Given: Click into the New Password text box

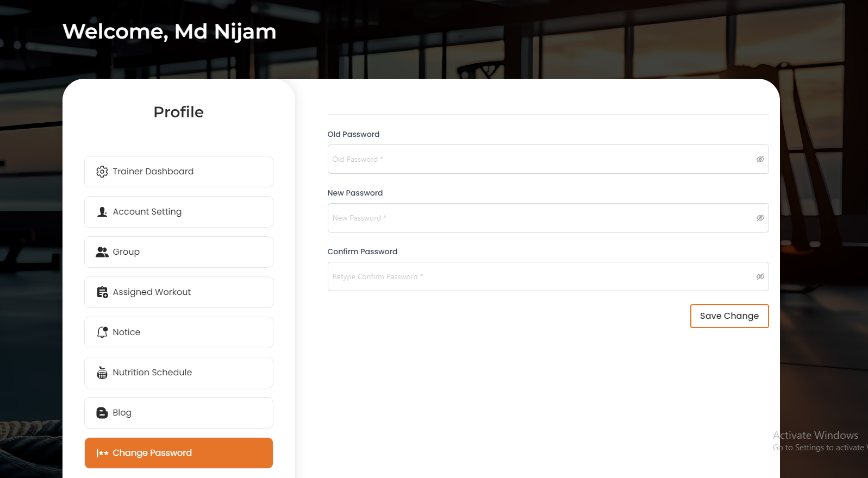Looking at the screenshot, I should click(538, 218).
